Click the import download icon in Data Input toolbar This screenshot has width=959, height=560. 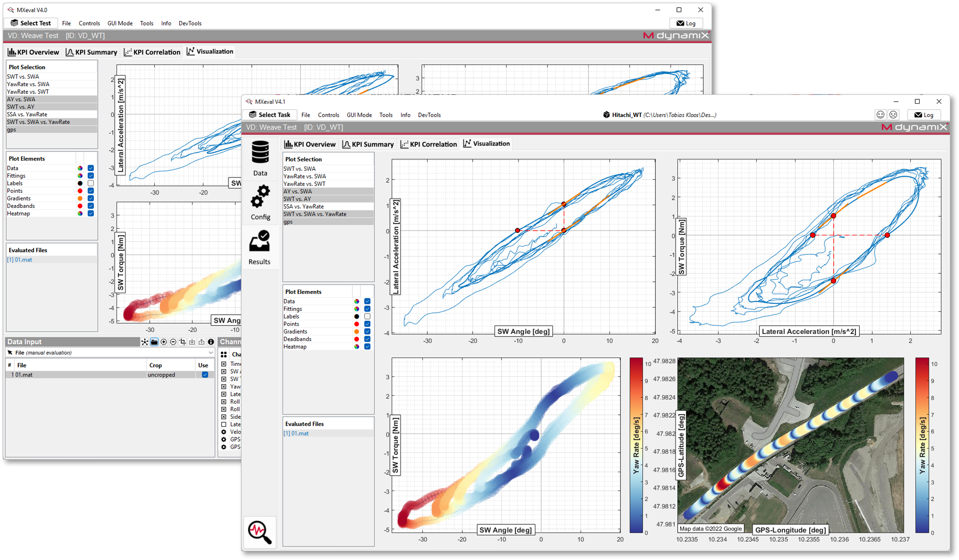[192, 342]
